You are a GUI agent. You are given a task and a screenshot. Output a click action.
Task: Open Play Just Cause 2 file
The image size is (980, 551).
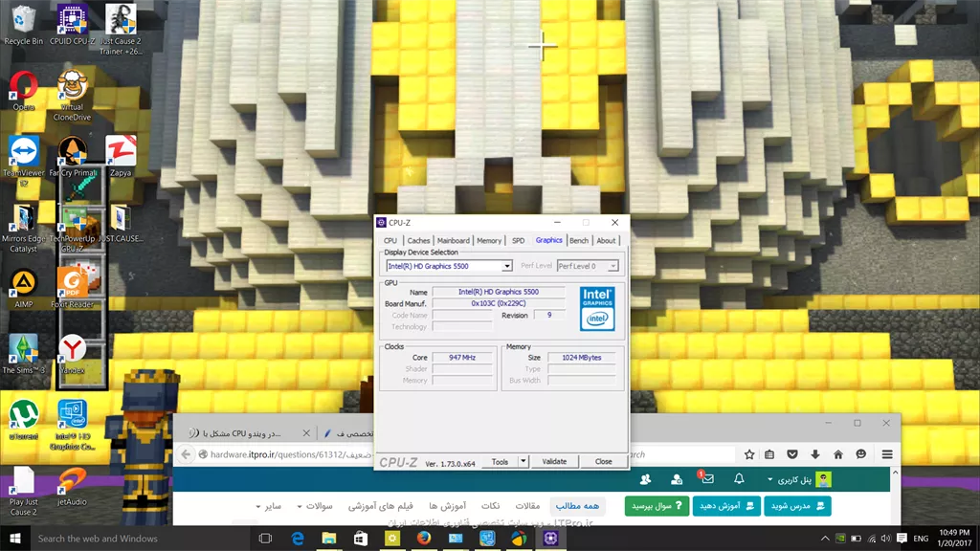[23, 491]
